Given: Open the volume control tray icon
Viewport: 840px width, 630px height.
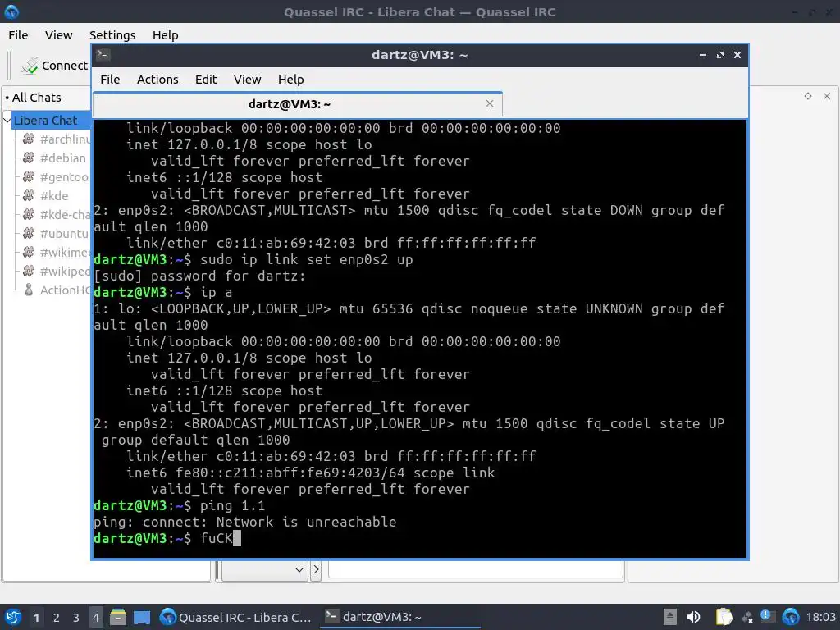Looking at the screenshot, I should point(693,617).
